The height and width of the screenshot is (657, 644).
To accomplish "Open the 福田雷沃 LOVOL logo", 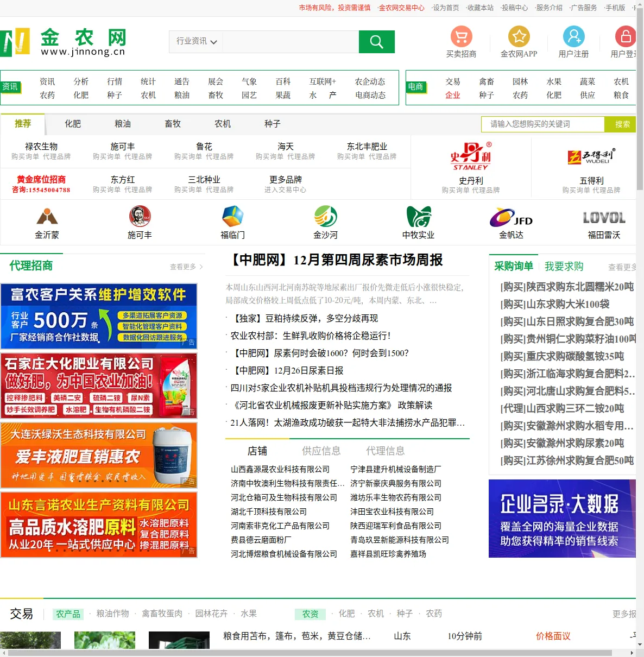I will pos(604,218).
